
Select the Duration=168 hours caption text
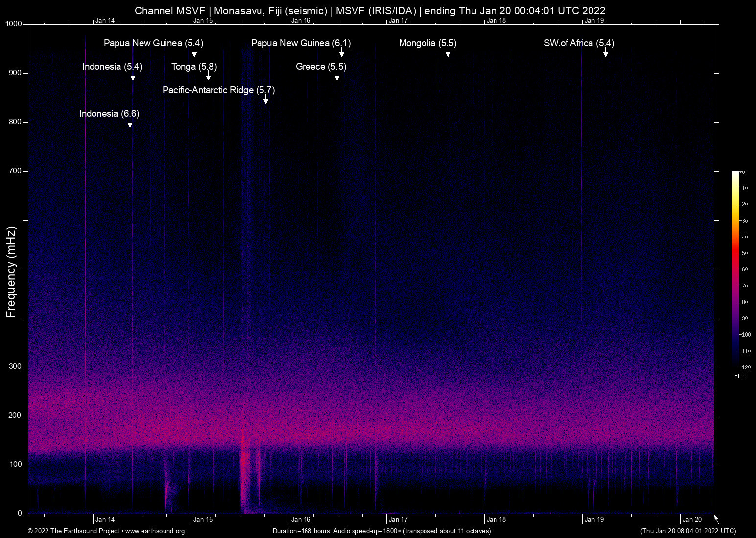tap(382, 531)
